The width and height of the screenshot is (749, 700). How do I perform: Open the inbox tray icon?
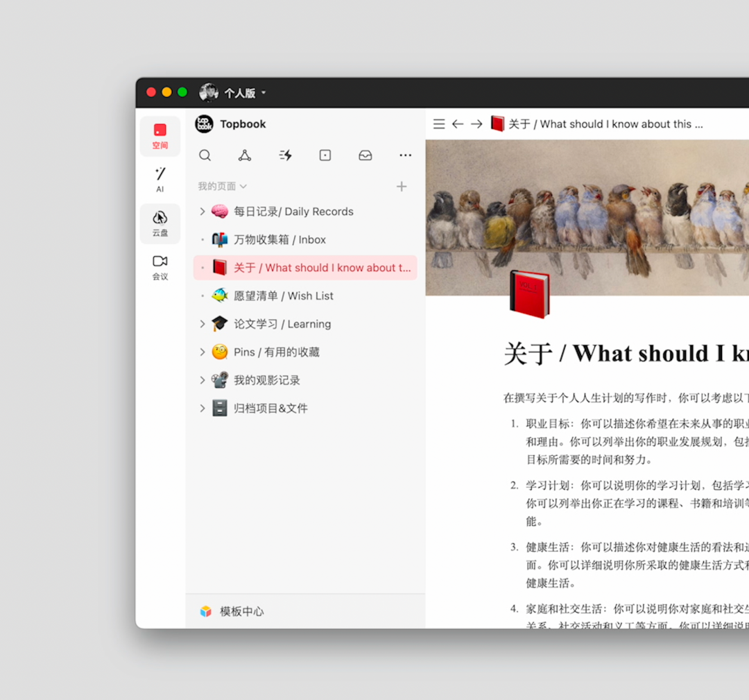point(365,155)
